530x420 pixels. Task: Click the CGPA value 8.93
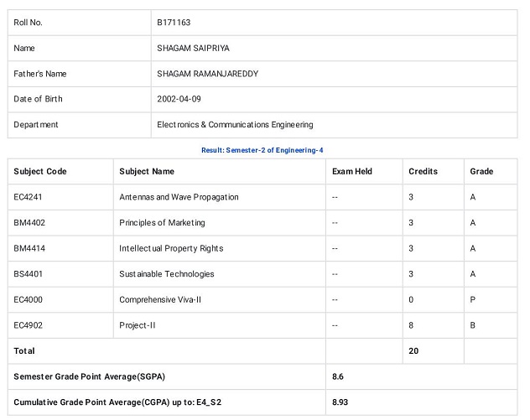pyautogui.click(x=340, y=402)
